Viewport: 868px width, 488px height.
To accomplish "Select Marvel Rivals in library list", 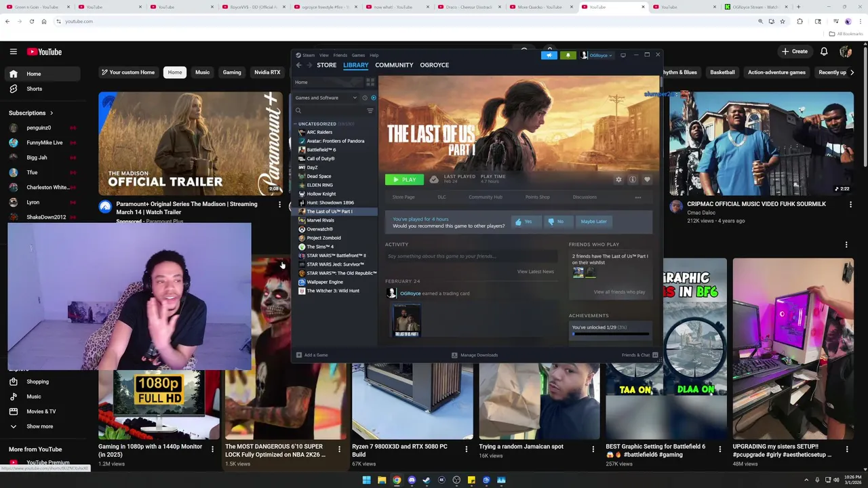I will [x=320, y=220].
